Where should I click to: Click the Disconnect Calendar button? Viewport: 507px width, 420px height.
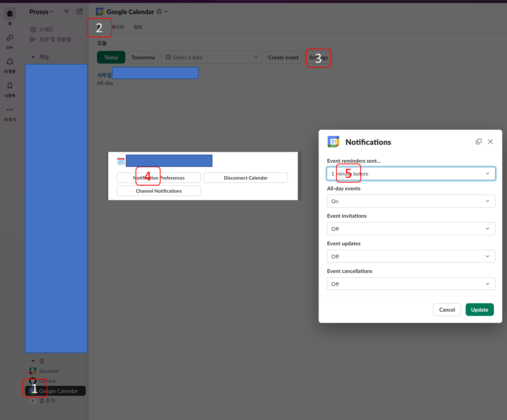tap(245, 178)
